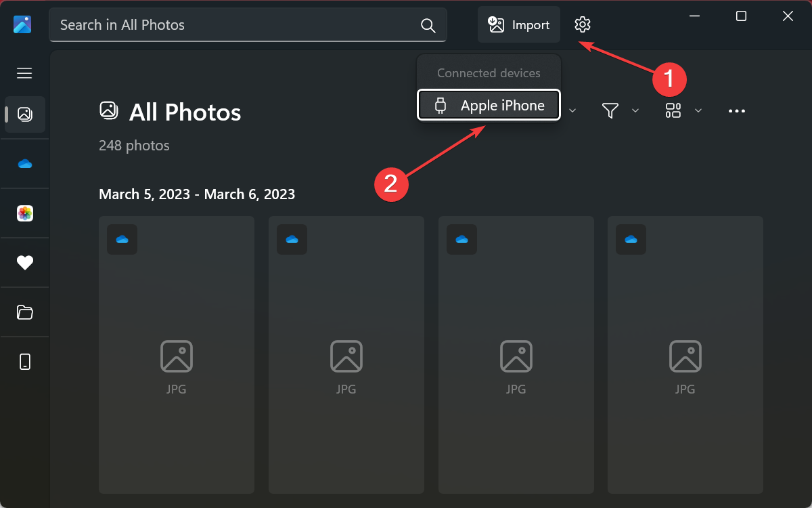812x508 pixels.
Task: Minimize the Photos window
Action: 694,16
